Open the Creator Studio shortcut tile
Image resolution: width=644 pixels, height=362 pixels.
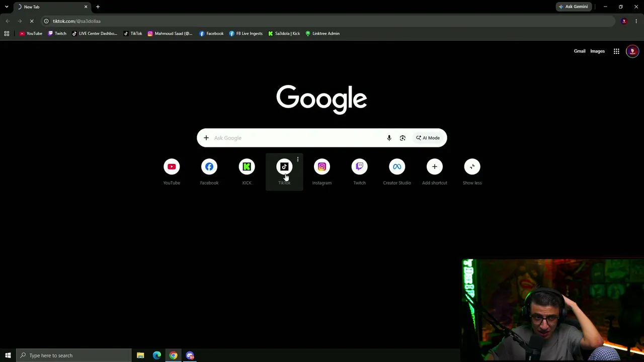(x=397, y=172)
